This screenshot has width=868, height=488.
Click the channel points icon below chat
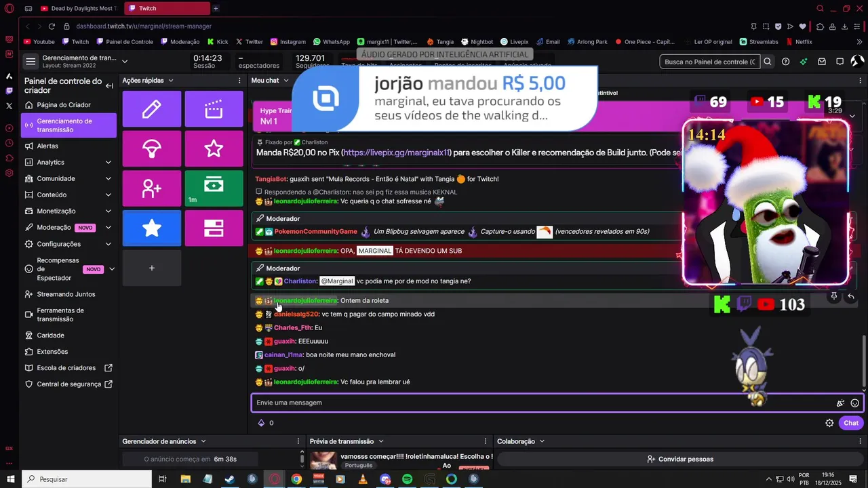pyautogui.click(x=261, y=423)
